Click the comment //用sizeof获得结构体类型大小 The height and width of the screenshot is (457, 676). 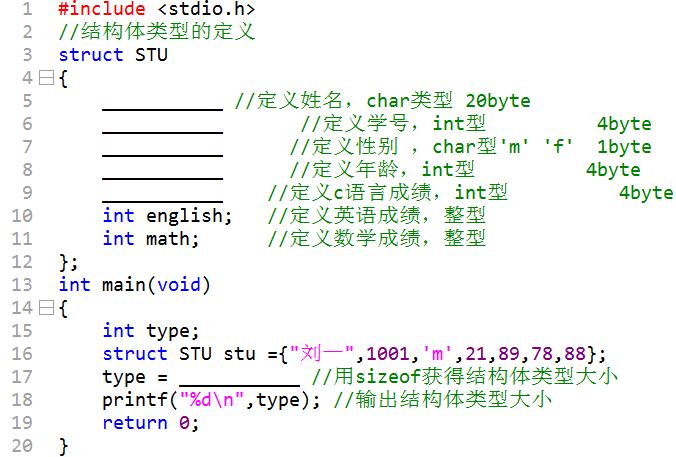click(464, 376)
